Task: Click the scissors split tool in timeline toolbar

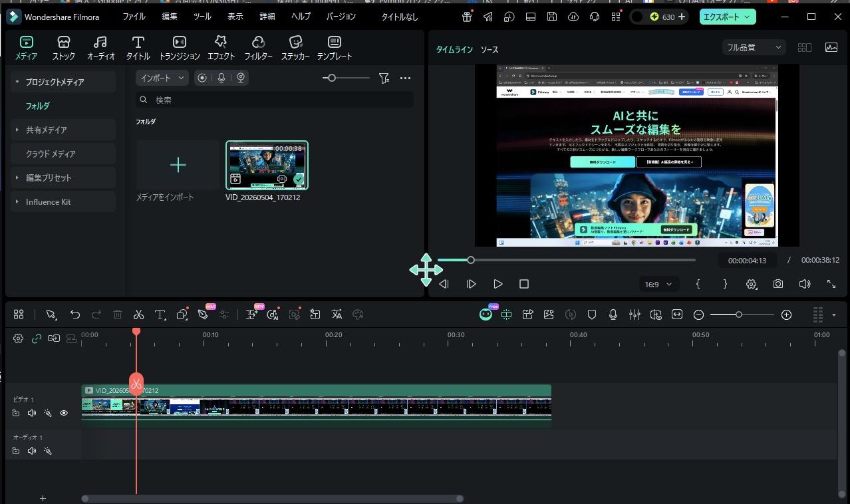Action: click(138, 315)
